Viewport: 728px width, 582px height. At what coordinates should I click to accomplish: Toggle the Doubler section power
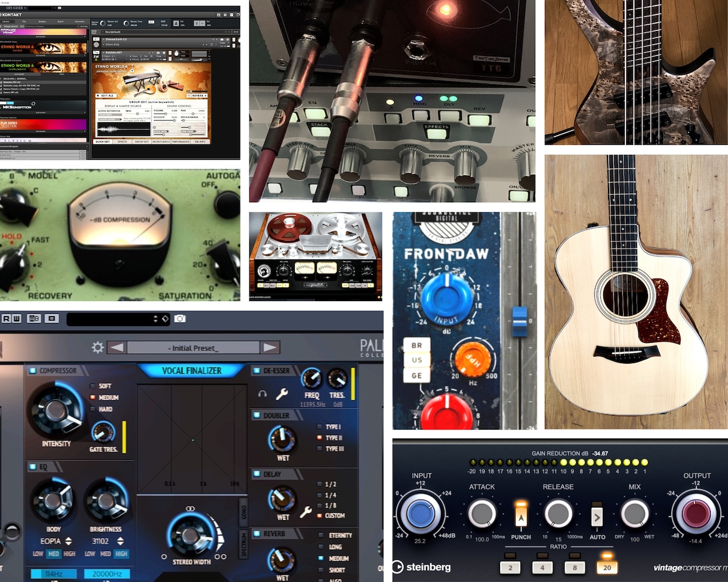(257, 415)
